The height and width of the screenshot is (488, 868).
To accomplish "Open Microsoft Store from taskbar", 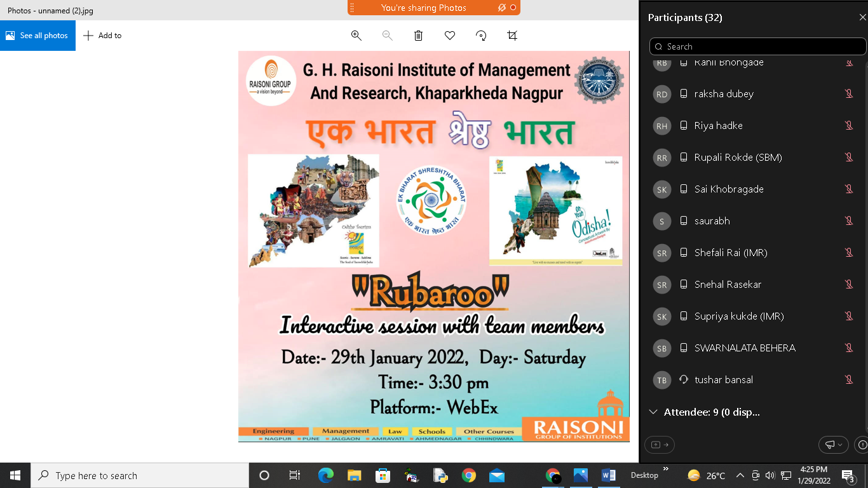I will click(x=383, y=475).
